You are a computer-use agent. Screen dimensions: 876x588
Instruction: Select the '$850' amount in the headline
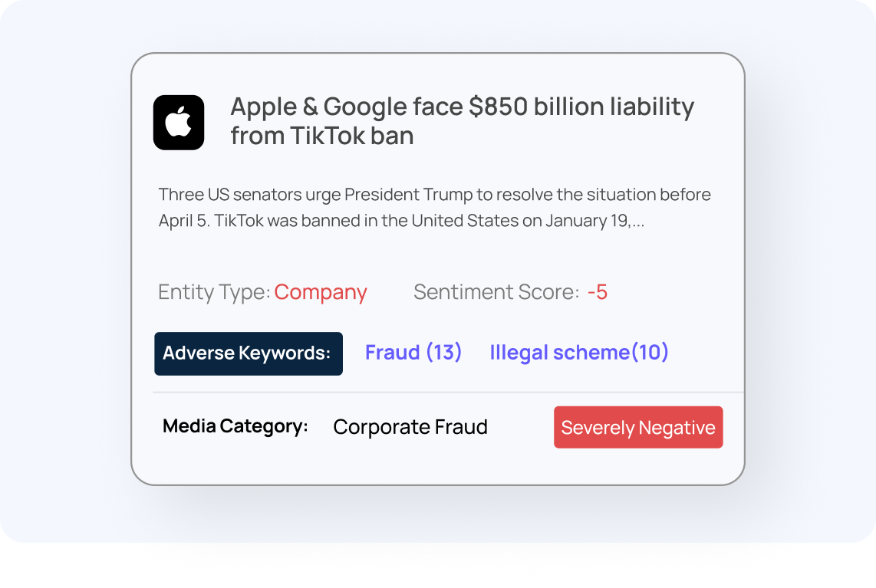[499, 107]
